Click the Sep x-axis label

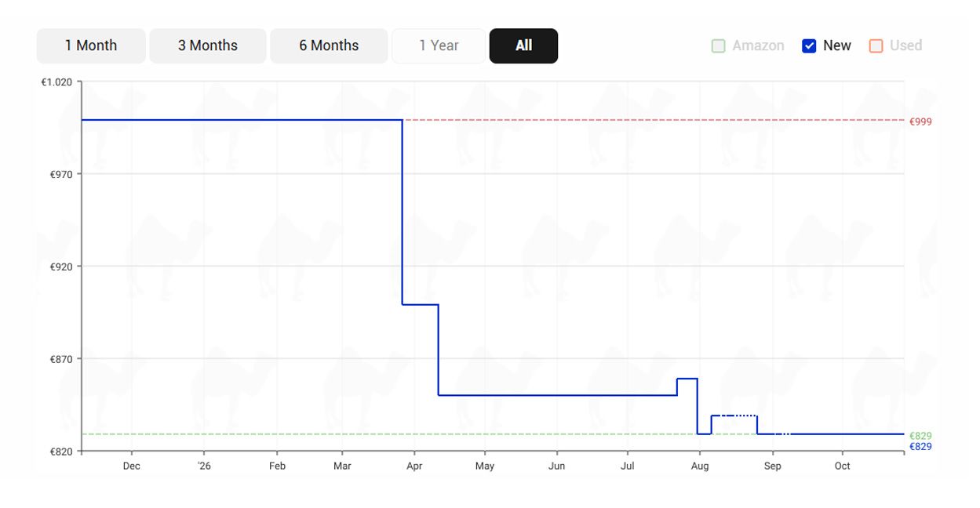point(772,466)
